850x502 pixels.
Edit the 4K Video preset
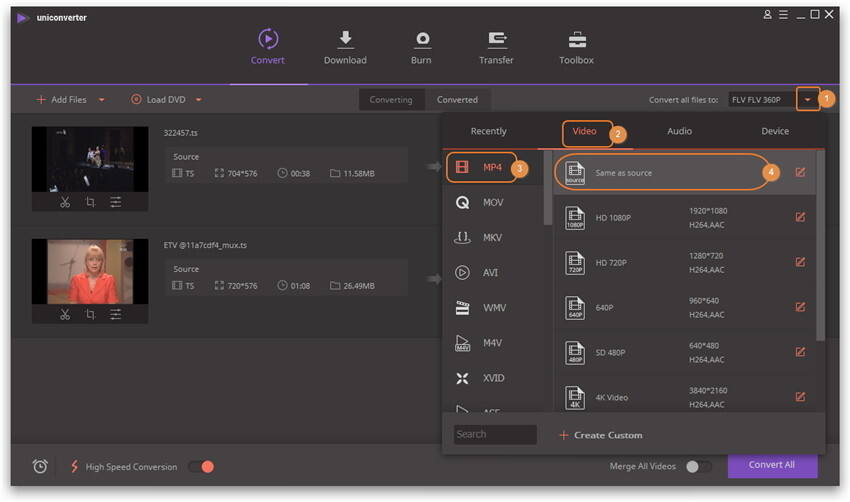(x=800, y=397)
